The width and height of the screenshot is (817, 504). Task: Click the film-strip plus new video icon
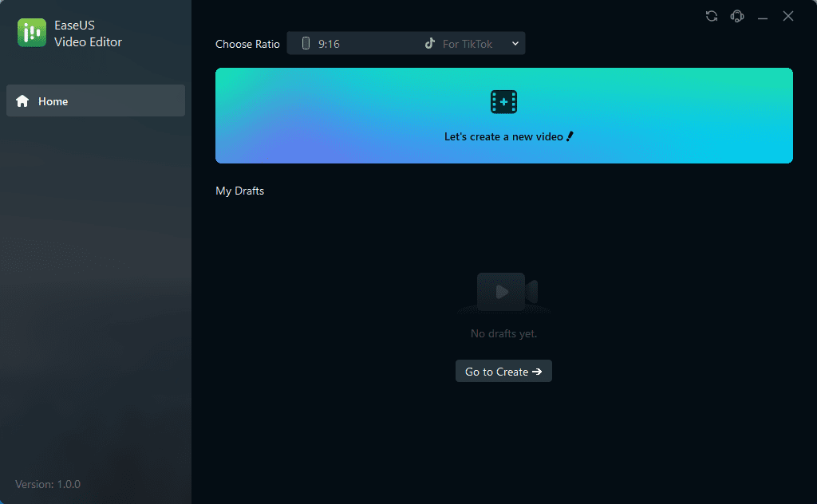point(503,101)
